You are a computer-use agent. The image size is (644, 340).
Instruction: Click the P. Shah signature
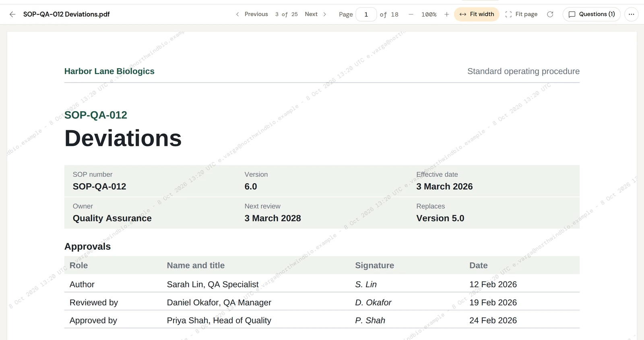(370, 321)
